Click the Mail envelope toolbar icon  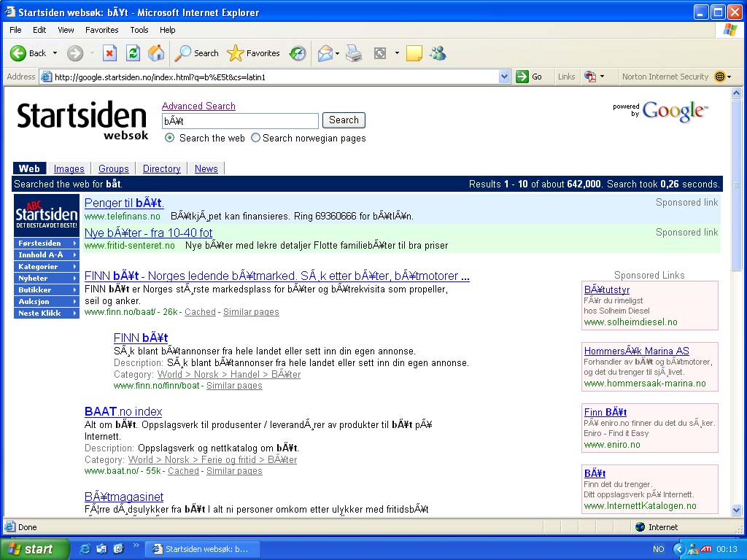point(325,53)
